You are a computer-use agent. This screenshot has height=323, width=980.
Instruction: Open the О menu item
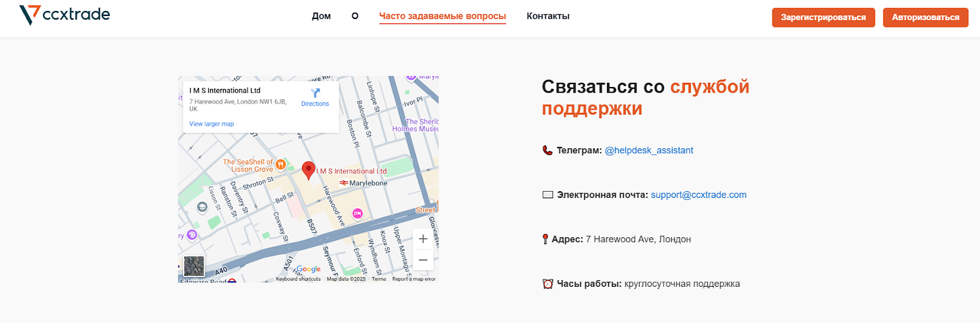point(355,16)
